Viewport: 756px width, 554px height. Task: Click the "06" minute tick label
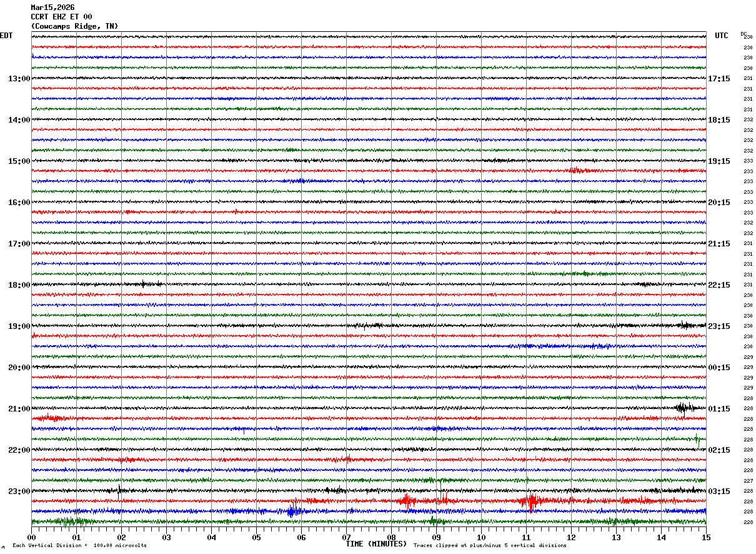coord(302,537)
